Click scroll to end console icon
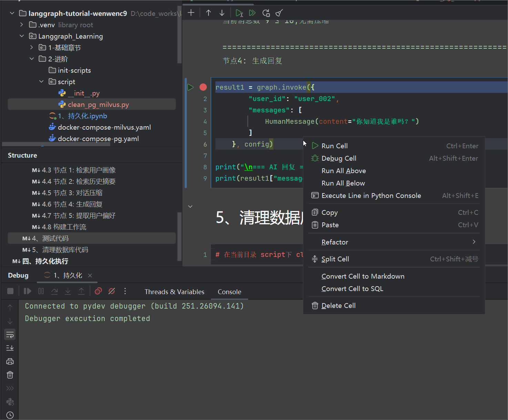The height and width of the screenshot is (420, 508). tap(10, 348)
